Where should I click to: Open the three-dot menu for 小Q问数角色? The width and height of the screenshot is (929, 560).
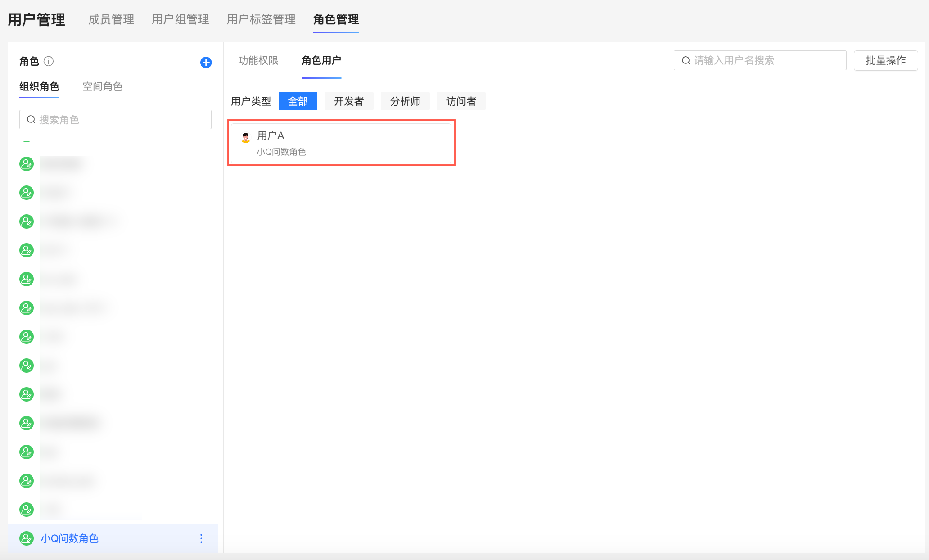pos(201,538)
